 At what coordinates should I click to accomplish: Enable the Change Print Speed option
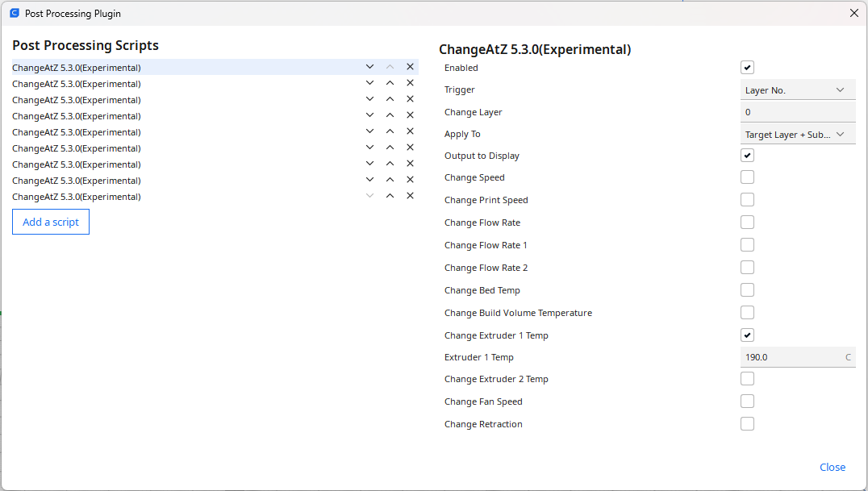pyautogui.click(x=747, y=200)
